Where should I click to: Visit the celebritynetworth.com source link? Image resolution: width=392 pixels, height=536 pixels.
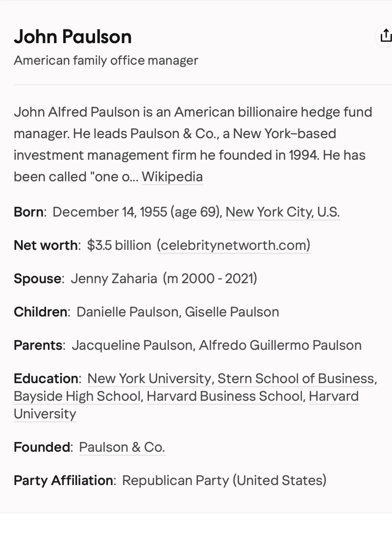[233, 245]
